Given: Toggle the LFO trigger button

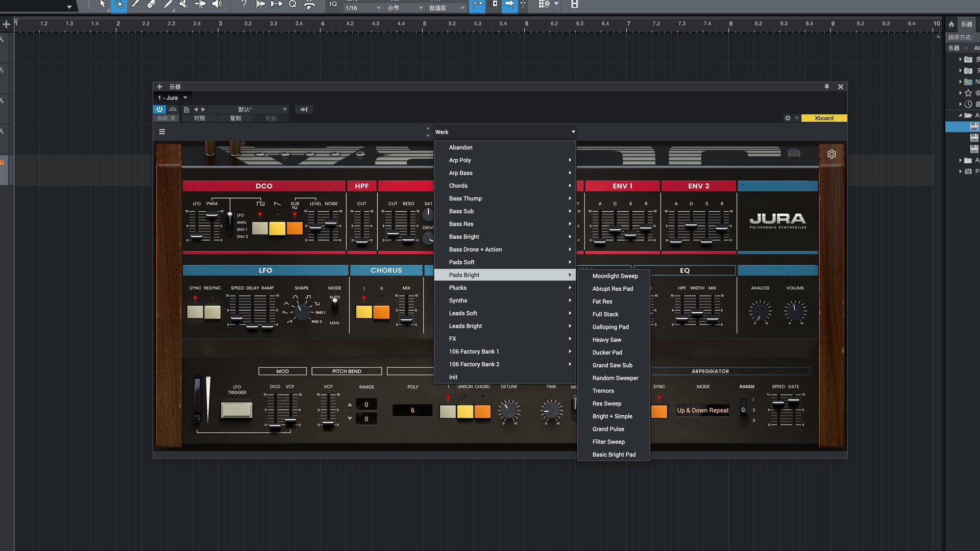Looking at the screenshot, I should (x=236, y=409).
